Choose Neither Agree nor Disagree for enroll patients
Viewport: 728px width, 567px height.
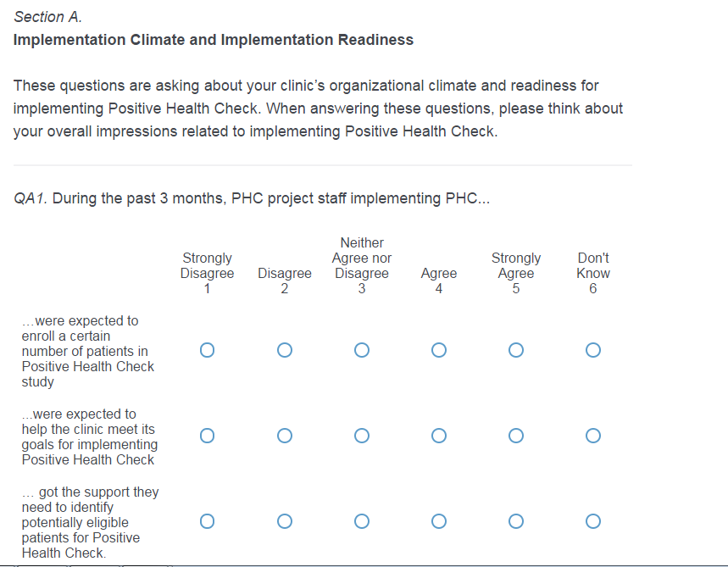362,350
